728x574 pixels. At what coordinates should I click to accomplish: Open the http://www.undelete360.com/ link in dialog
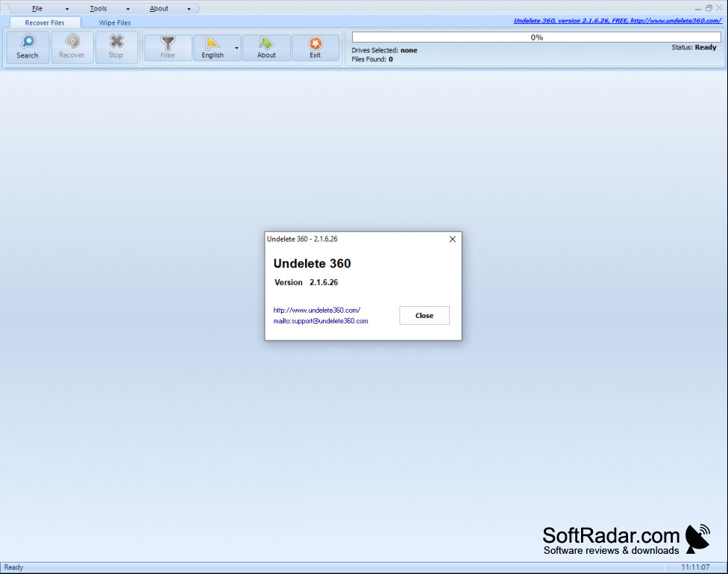point(317,310)
